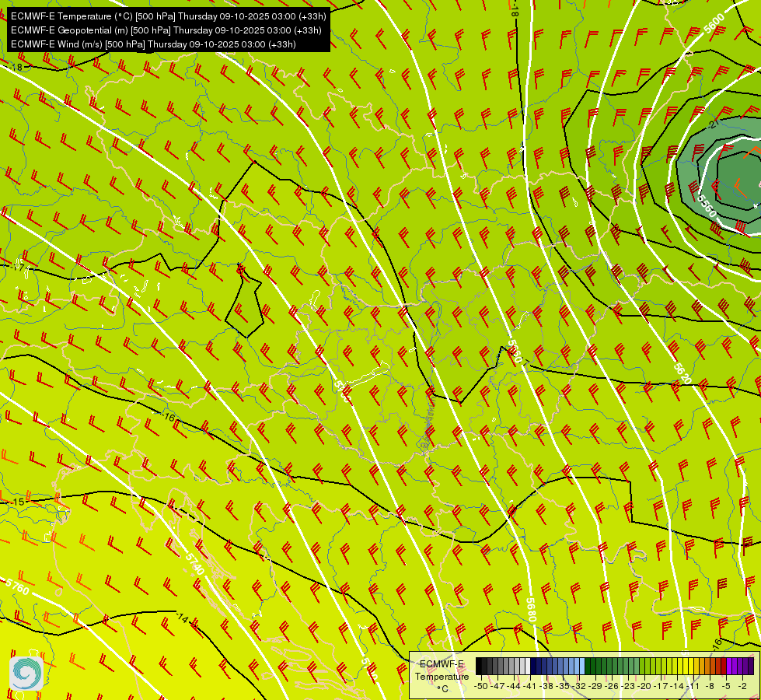761x700 pixels.
Task: Click the black swatch in the temperature legend
Action: click(x=479, y=666)
